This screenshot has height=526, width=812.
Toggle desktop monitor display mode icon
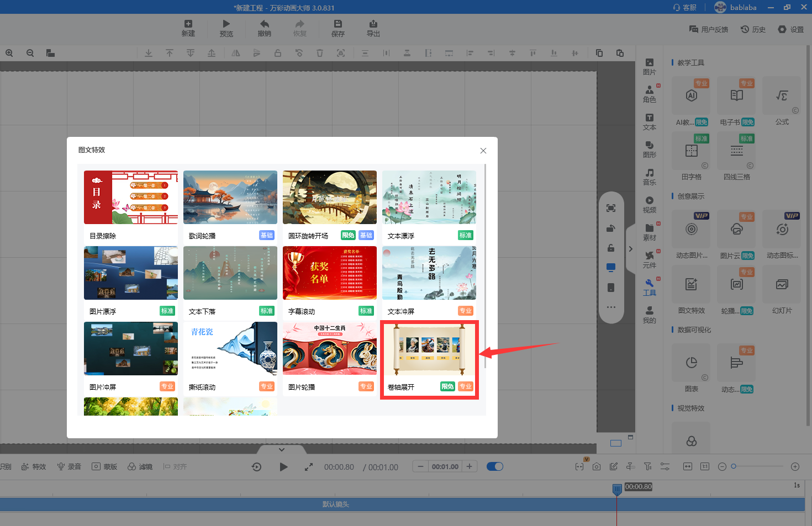(611, 268)
